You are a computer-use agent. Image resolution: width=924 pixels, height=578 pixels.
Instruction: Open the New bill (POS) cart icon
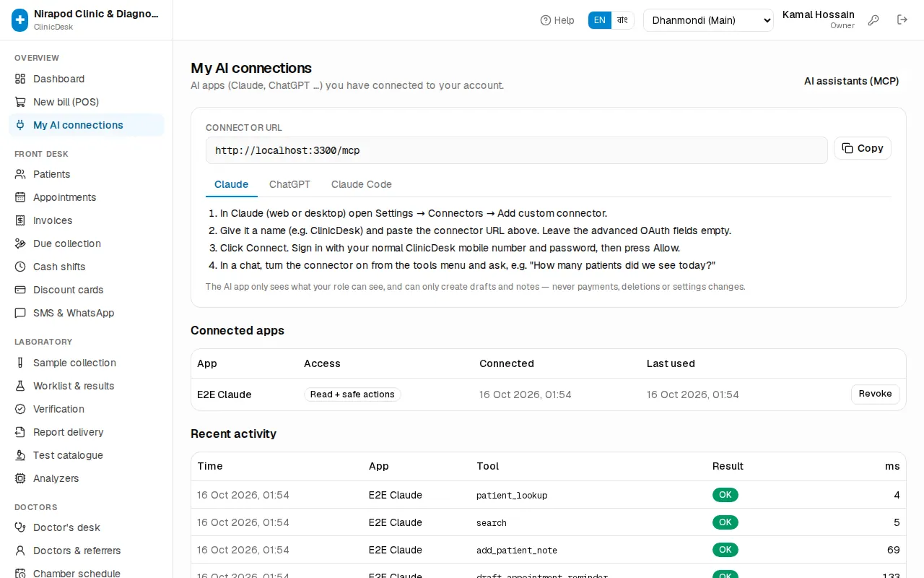click(20, 102)
